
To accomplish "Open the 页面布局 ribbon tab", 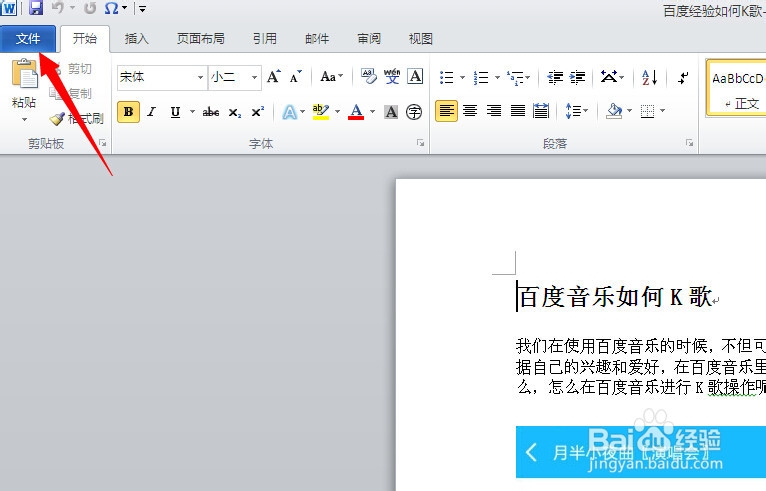I will (200, 39).
